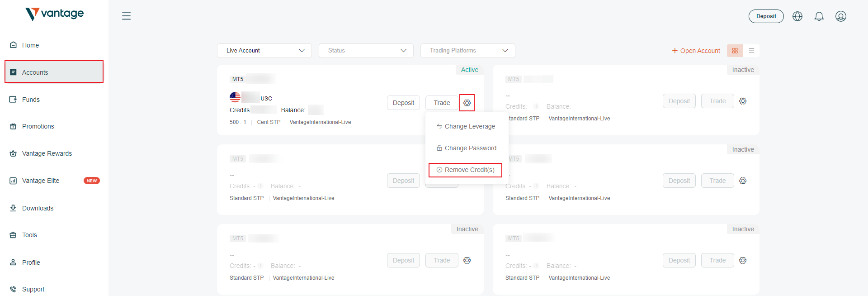The image size is (868, 296).
Task: Click Trade on the Active Cent STP account
Action: (442, 103)
